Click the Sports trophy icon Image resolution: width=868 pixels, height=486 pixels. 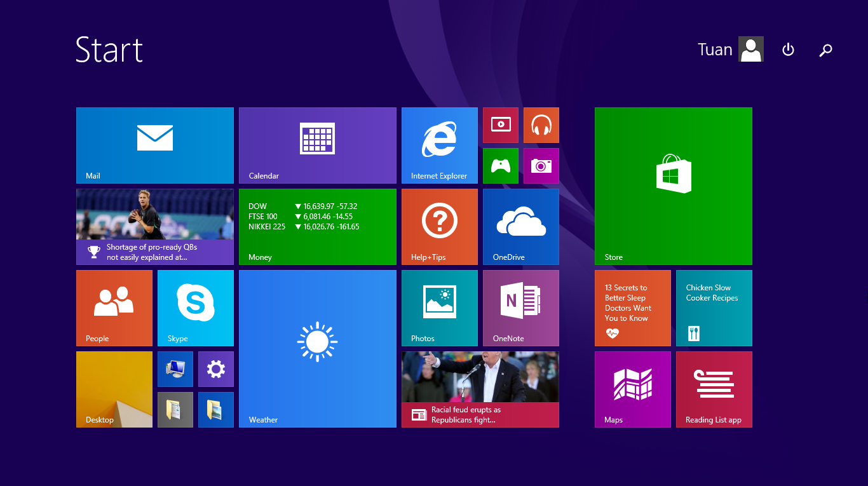coord(94,252)
